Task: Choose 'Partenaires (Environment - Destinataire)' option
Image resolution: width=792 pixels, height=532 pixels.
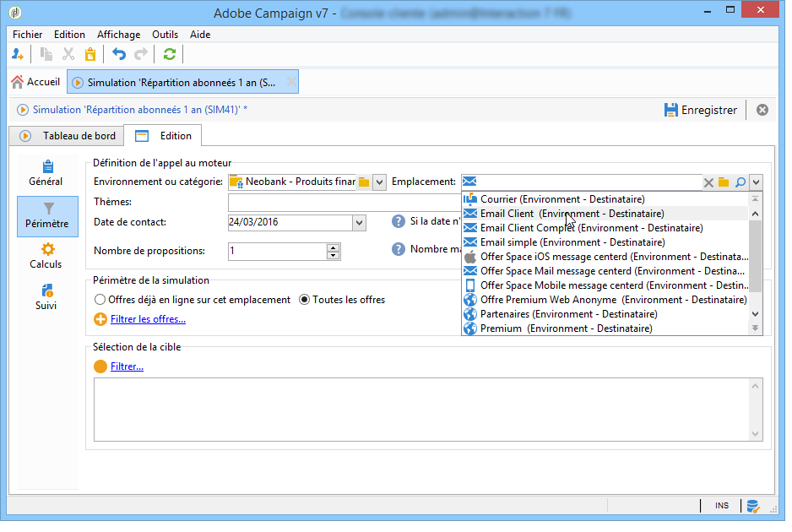Action: pos(605,314)
